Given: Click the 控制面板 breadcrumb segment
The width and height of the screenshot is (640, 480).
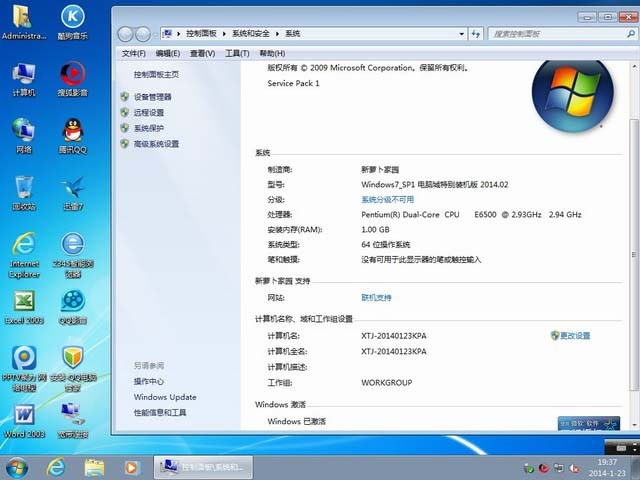Looking at the screenshot, I should pyautogui.click(x=201, y=34).
